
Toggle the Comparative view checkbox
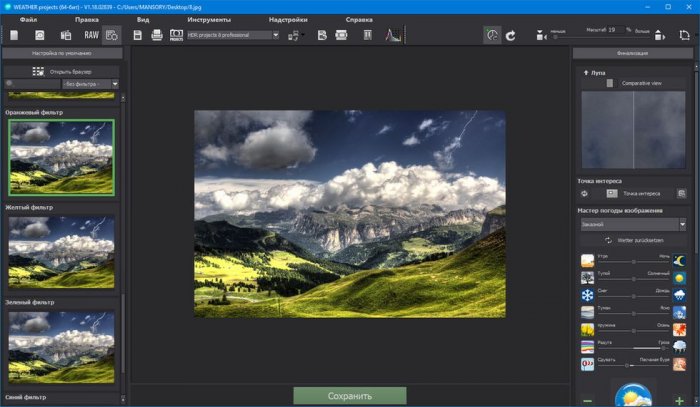click(608, 84)
